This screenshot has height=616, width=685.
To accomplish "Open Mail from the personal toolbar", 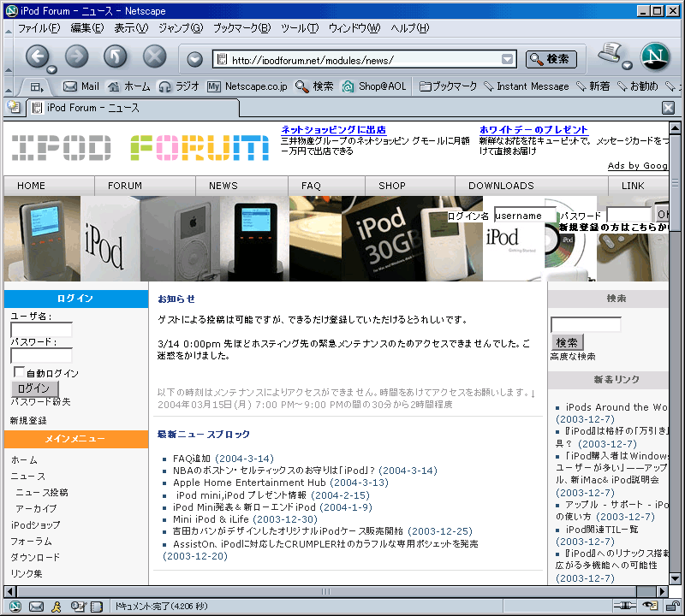I will pyautogui.click(x=81, y=86).
